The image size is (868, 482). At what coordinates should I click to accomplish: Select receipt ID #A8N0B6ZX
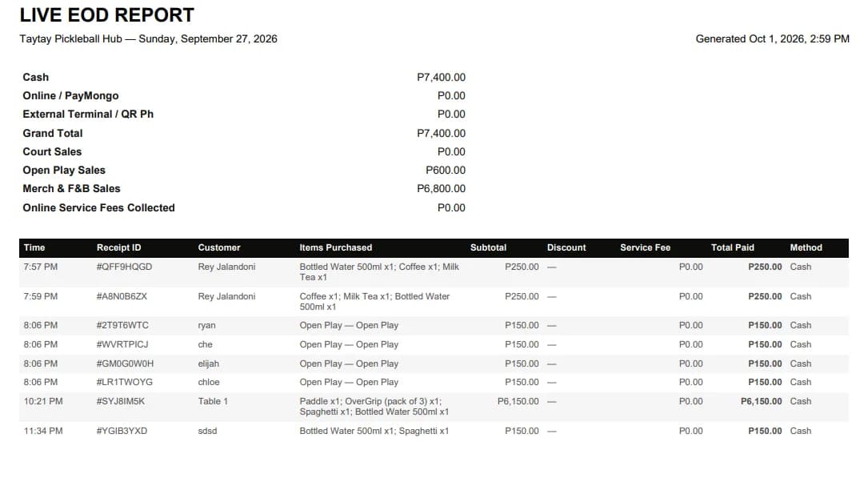click(x=122, y=296)
